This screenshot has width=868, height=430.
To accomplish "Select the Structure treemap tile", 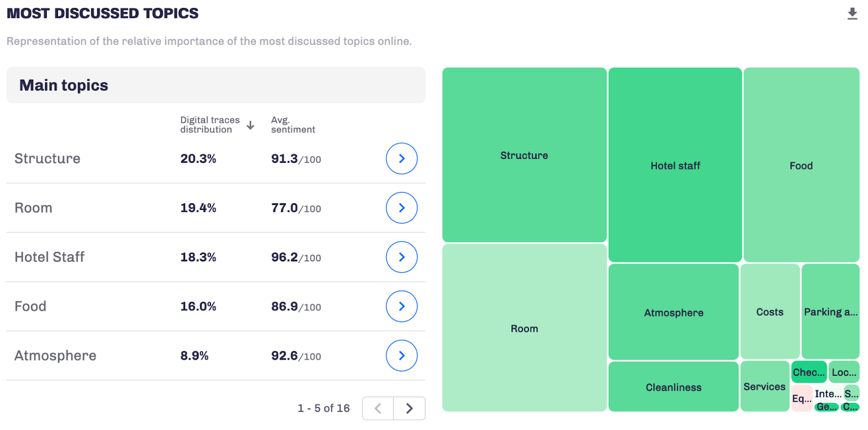I will (524, 155).
